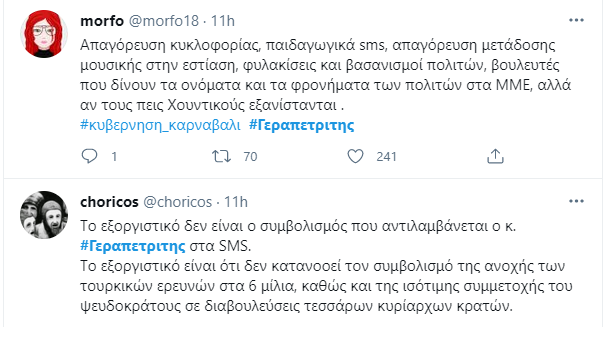Open choricos' black-and-white avatar profile
Viewport: 608px width, 360px height.
click(x=44, y=215)
